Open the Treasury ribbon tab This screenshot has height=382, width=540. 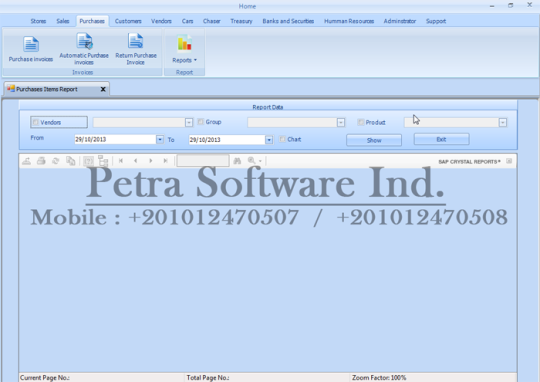click(241, 21)
